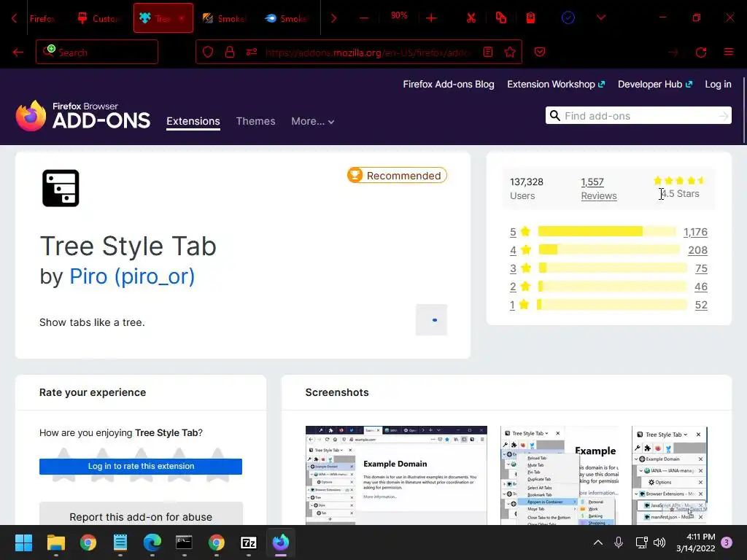This screenshot has width=747, height=560.
Task: Bookmark this page with the star
Action: pos(510,52)
